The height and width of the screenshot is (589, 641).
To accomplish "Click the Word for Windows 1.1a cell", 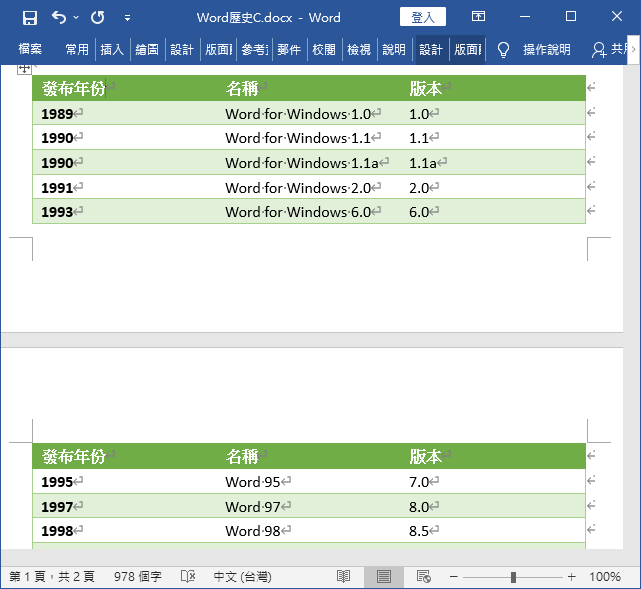I will click(x=302, y=163).
